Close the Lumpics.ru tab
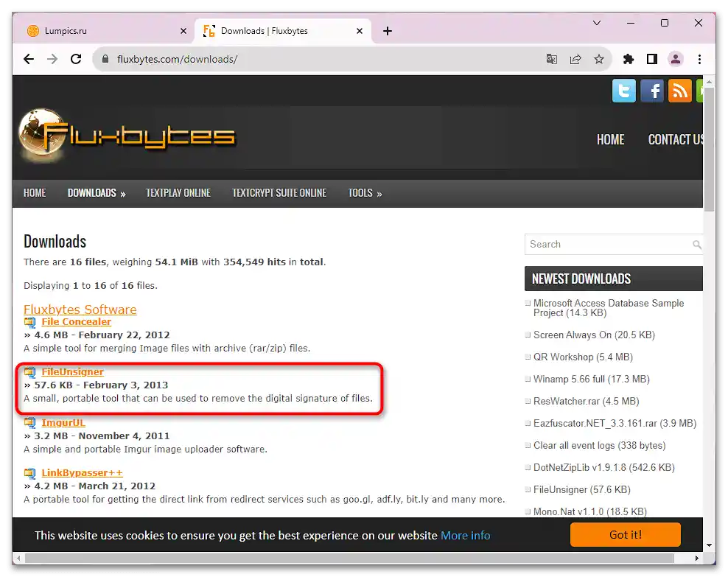728x577 pixels. 183,31
